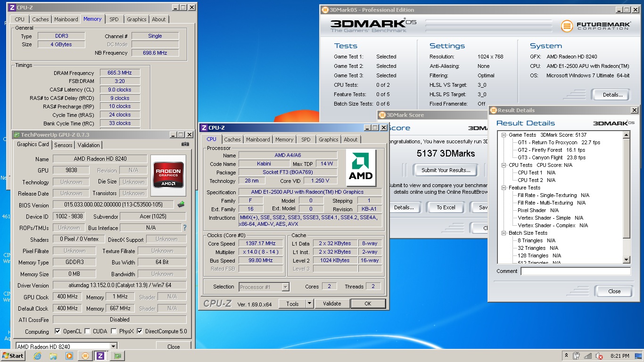Screen dimensions: 644x362
Task: Click the Tools button in CPU-Z
Action: (x=292, y=304)
